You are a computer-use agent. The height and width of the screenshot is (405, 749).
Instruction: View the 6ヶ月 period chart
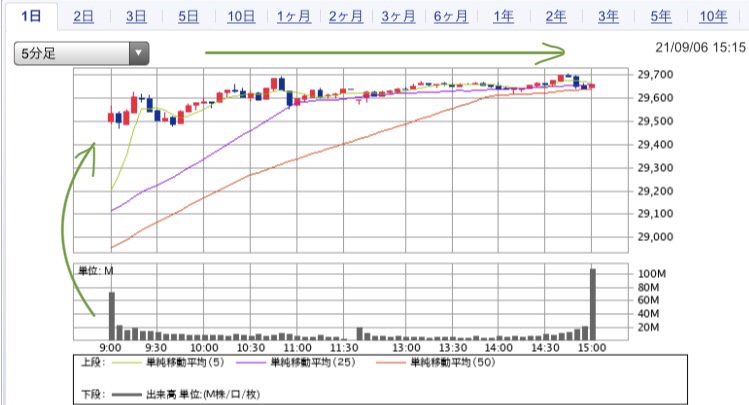(x=451, y=16)
